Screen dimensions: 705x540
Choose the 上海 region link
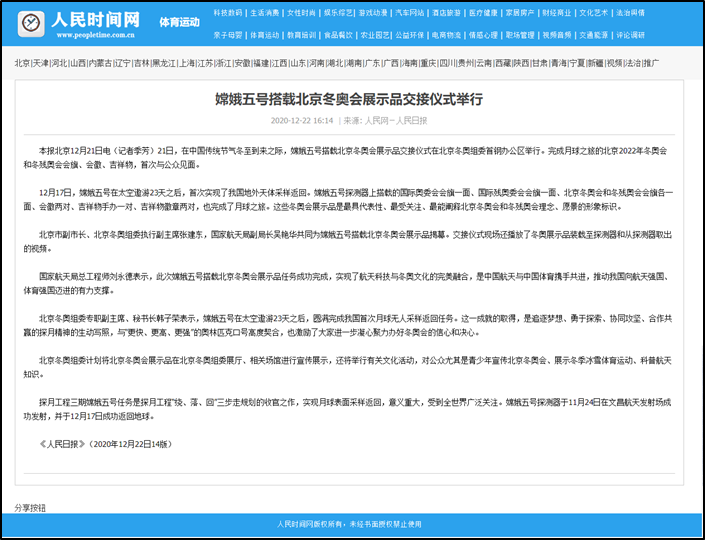click(187, 63)
